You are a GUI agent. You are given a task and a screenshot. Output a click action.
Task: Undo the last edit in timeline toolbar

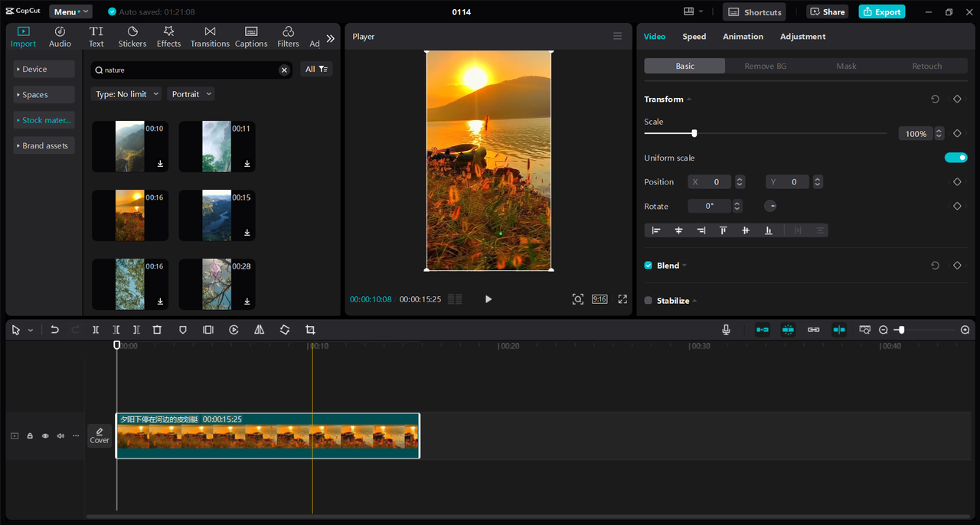pyautogui.click(x=54, y=330)
